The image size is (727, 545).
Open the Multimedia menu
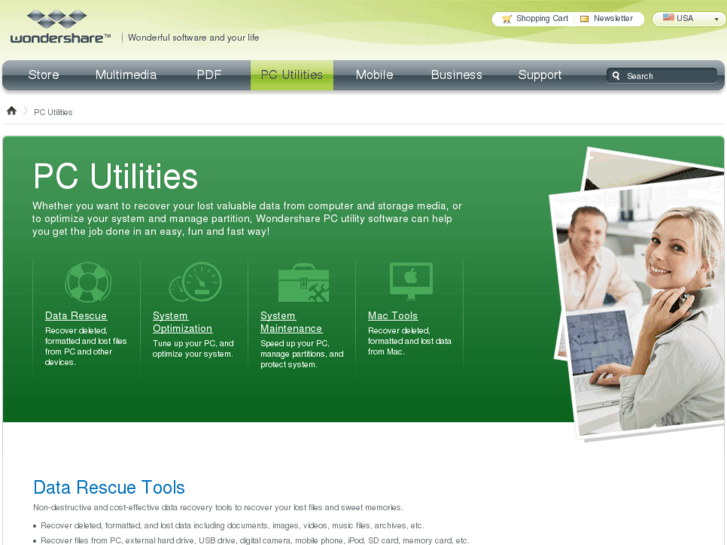126,75
